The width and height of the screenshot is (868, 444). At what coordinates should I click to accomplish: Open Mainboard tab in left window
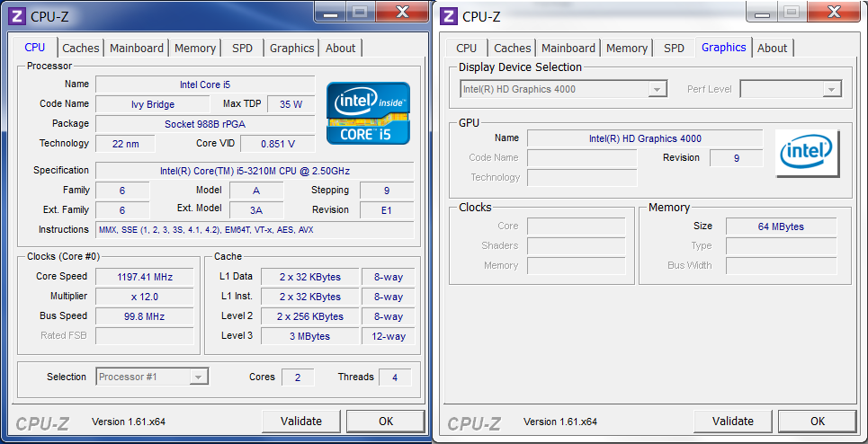[137, 49]
